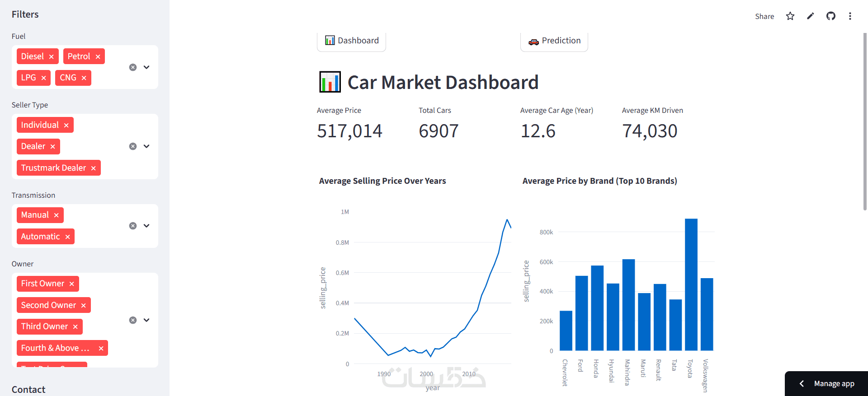Screen dimensions: 868x396
Task: Switch to the Prediction tab
Action: click(554, 41)
